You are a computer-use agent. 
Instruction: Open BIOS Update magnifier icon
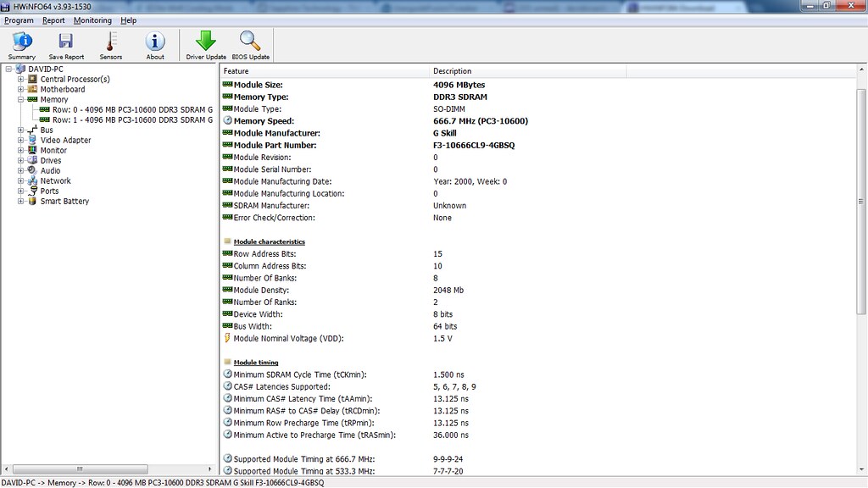(x=250, y=45)
